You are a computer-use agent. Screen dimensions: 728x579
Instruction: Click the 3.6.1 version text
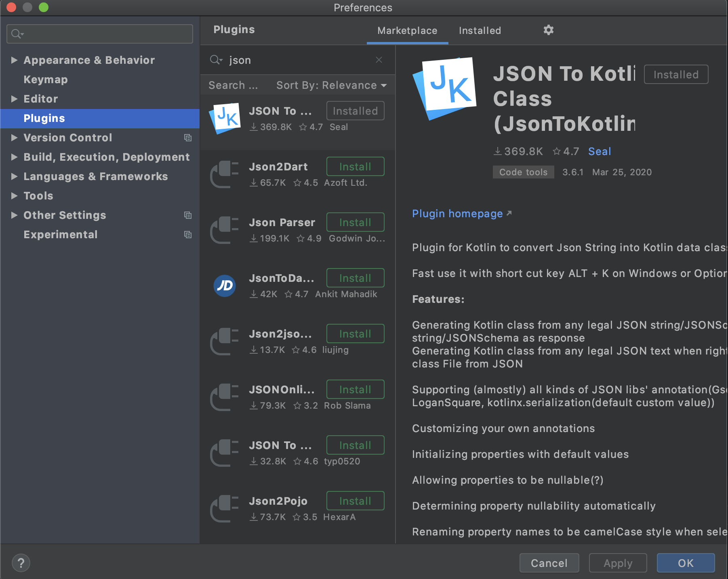(573, 172)
